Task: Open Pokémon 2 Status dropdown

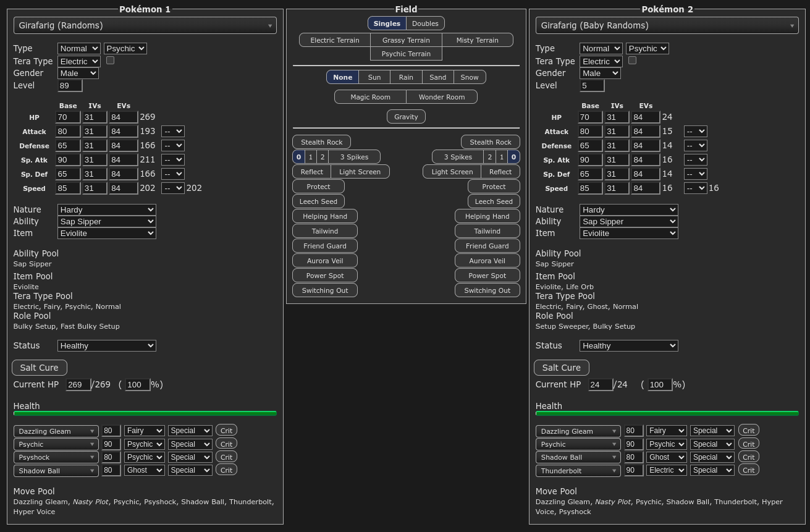Action: tap(629, 345)
